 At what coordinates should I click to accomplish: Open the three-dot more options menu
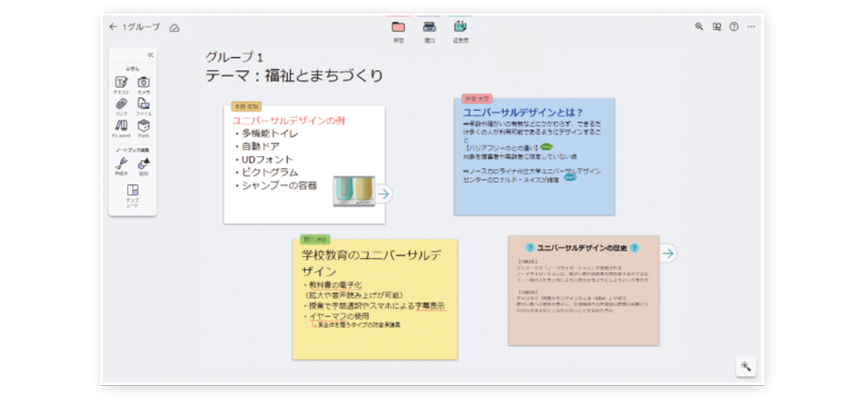click(751, 27)
